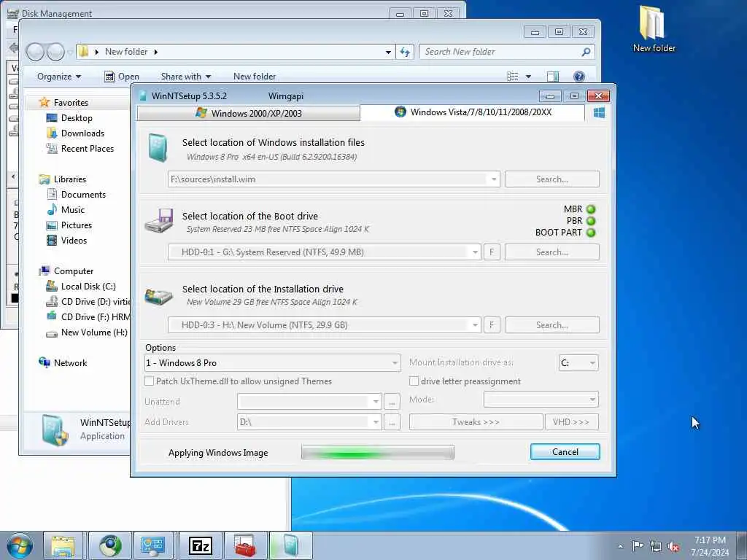Click the New folder address bar
The image size is (747, 560).
tap(234, 52)
